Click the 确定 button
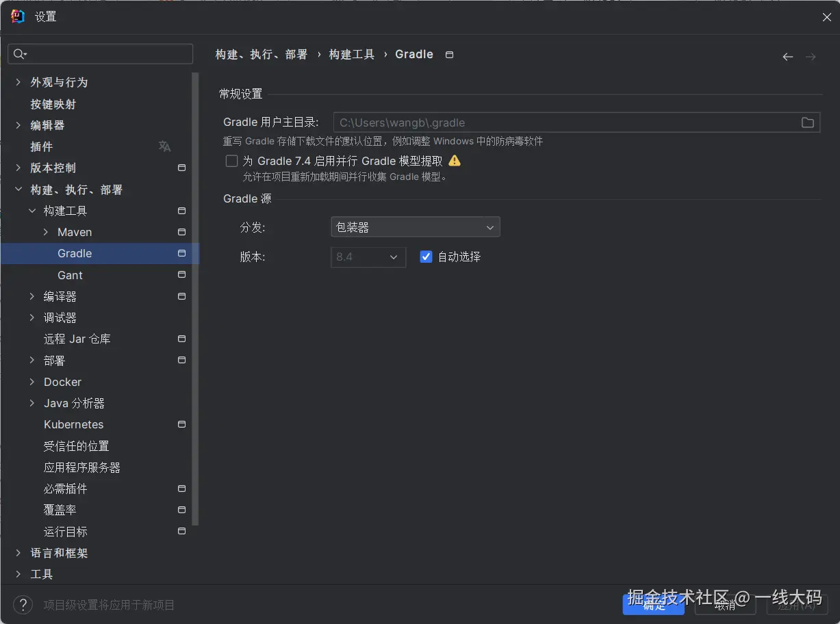Screen dimensions: 840x624 654,604
